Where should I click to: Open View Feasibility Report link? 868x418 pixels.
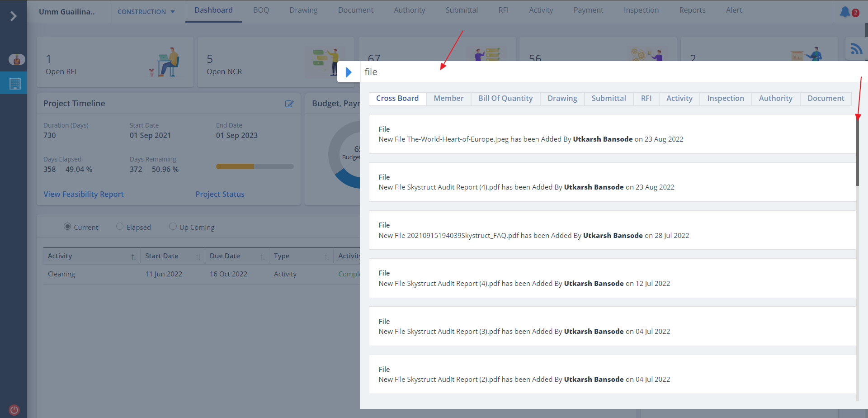pyautogui.click(x=84, y=194)
